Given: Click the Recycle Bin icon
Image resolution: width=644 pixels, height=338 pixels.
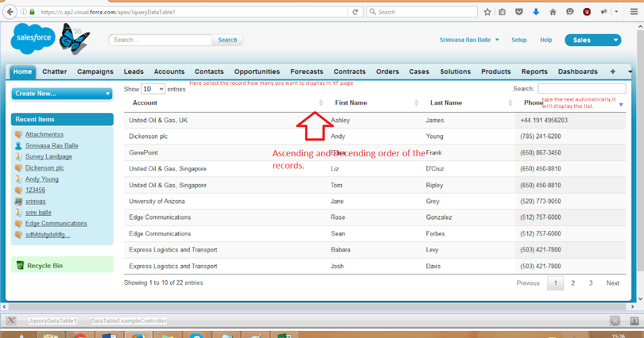Looking at the screenshot, I should pyautogui.click(x=20, y=265).
